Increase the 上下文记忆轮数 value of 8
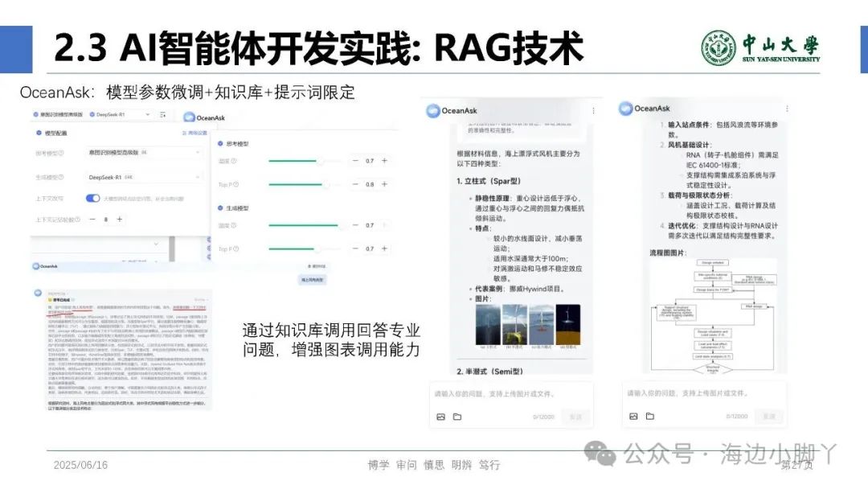Image resolution: width=868 pixels, height=489 pixels. click(119, 220)
